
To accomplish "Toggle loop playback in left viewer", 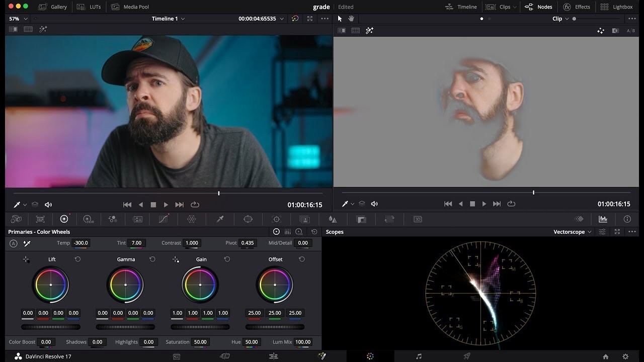I will 195,205.
